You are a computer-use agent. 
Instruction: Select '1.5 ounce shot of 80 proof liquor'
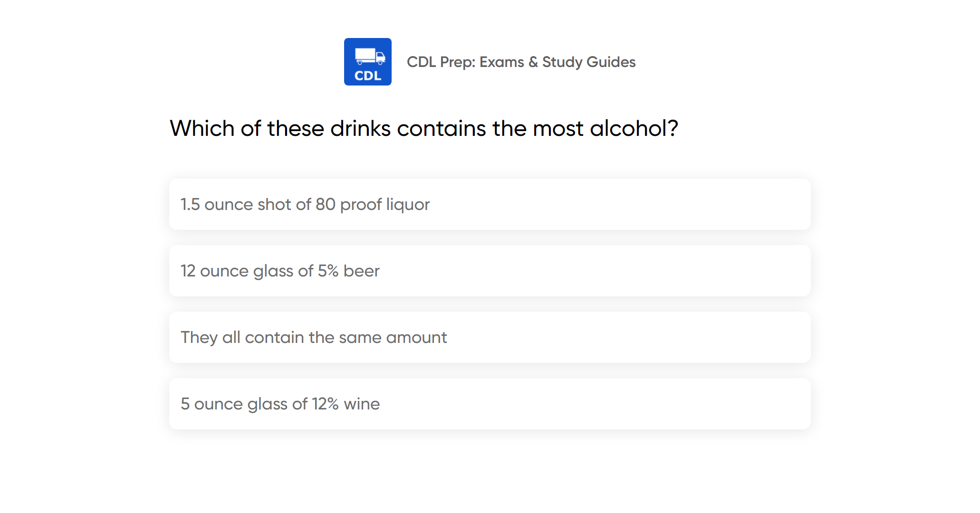coord(305,204)
